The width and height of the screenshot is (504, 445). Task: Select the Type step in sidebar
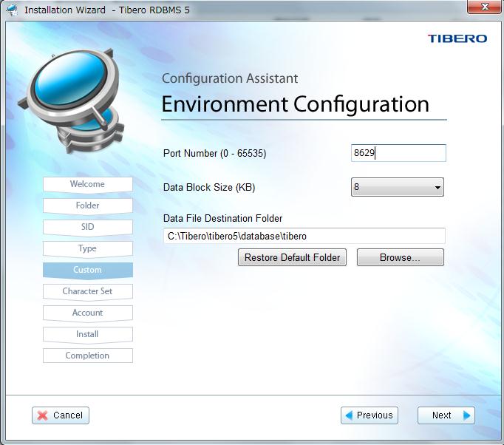pyautogui.click(x=88, y=249)
